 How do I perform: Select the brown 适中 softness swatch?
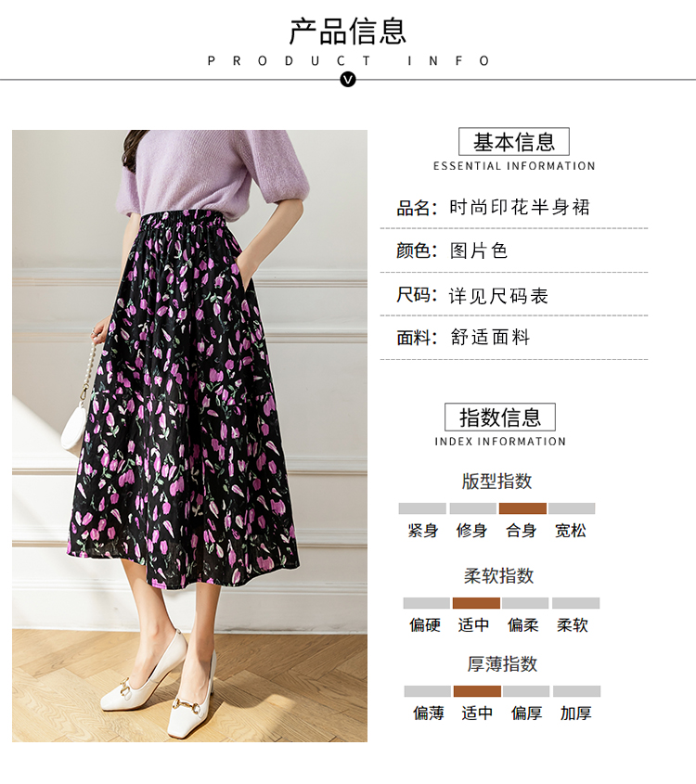pos(476,603)
